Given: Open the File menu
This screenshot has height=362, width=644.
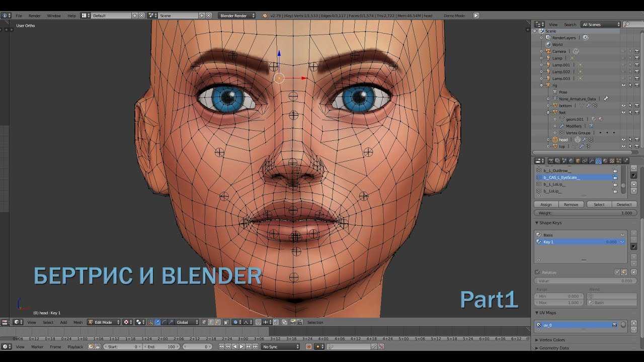Looking at the screenshot, I should click(19, 16).
